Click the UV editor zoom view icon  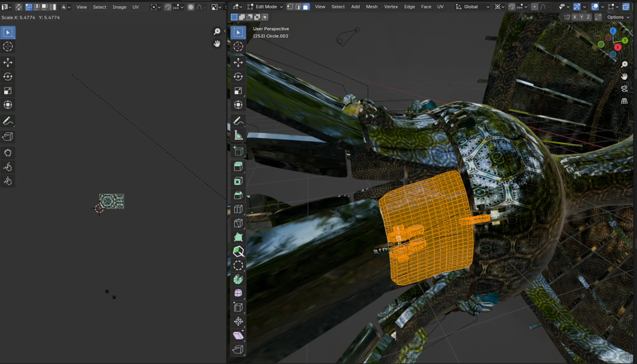(x=217, y=32)
